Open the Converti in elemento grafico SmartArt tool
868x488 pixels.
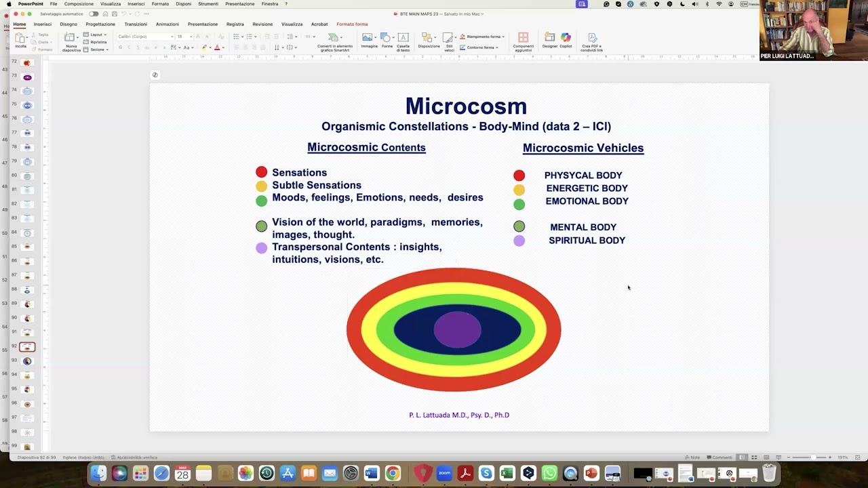[x=334, y=42]
